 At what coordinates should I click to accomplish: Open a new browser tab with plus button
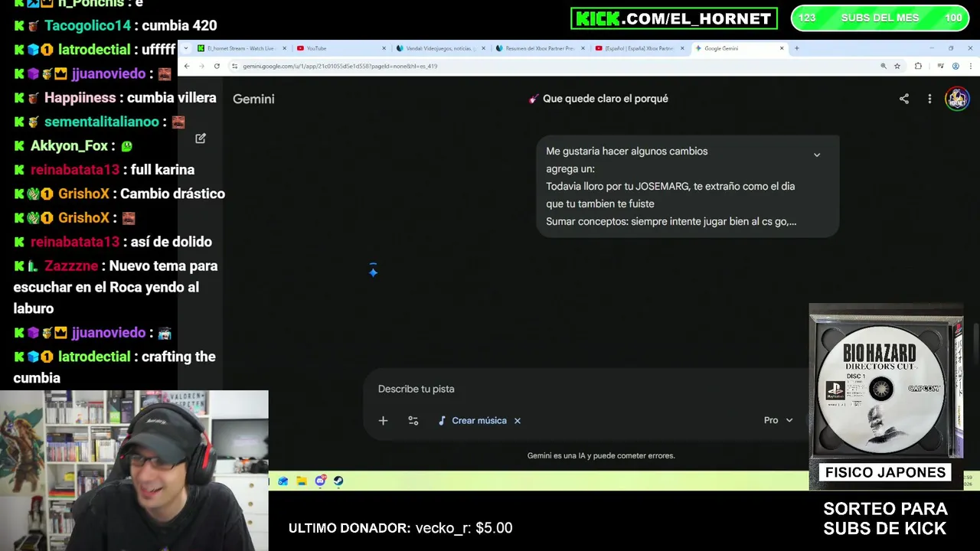797,48
